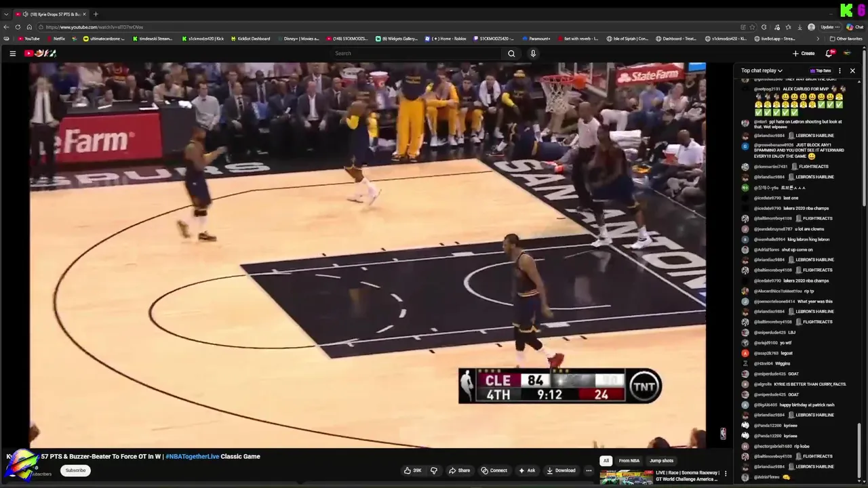Like the video, 39K thumbs up
868x488 pixels.
pyautogui.click(x=413, y=470)
